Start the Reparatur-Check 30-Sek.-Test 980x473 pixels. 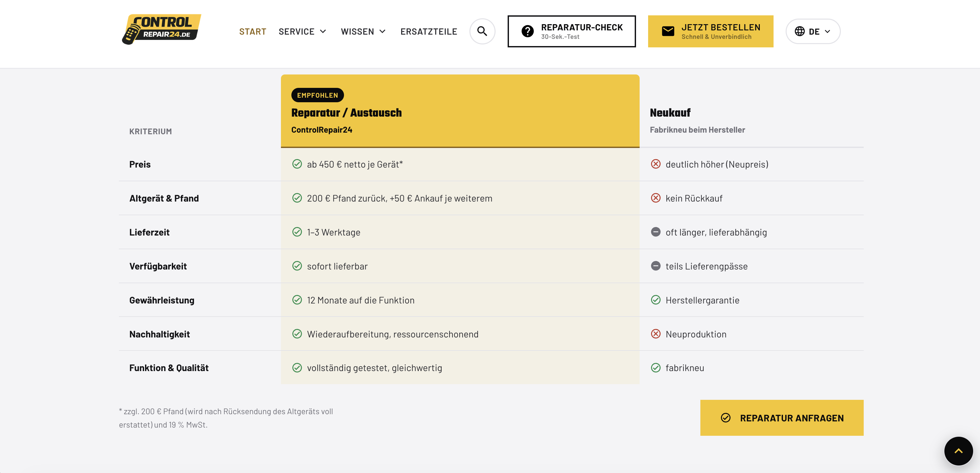point(571,31)
